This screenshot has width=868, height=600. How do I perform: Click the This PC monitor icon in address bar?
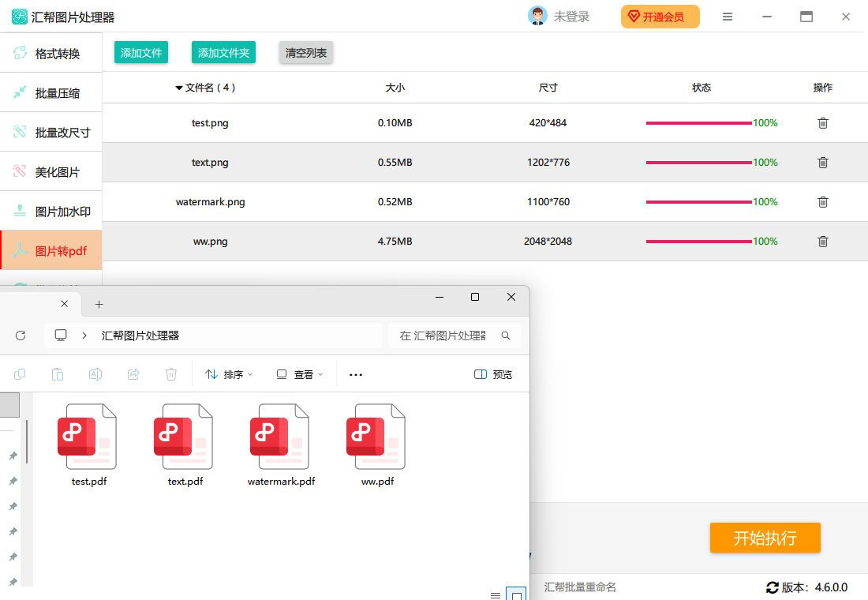coord(61,336)
